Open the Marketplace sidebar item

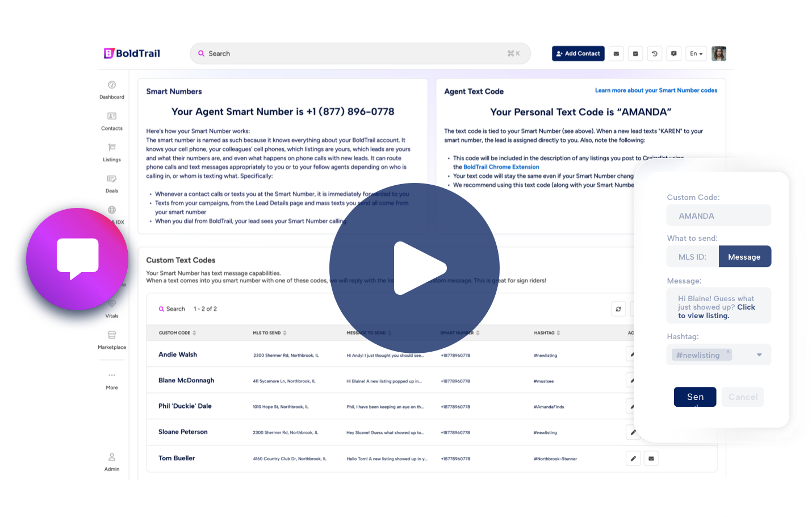(112, 340)
